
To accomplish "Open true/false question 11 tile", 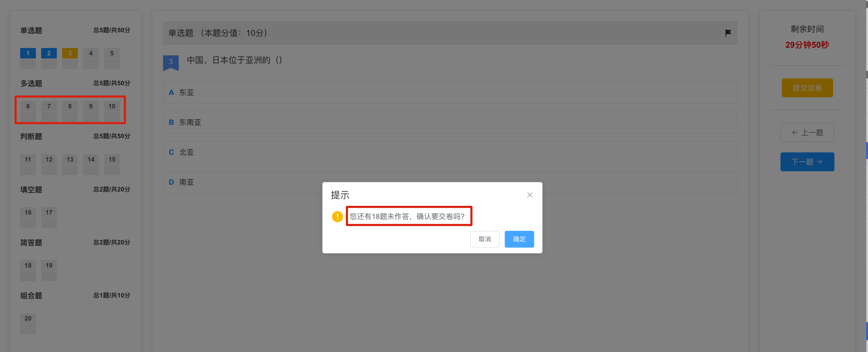I will pyautogui.click(x=28, y=164).
